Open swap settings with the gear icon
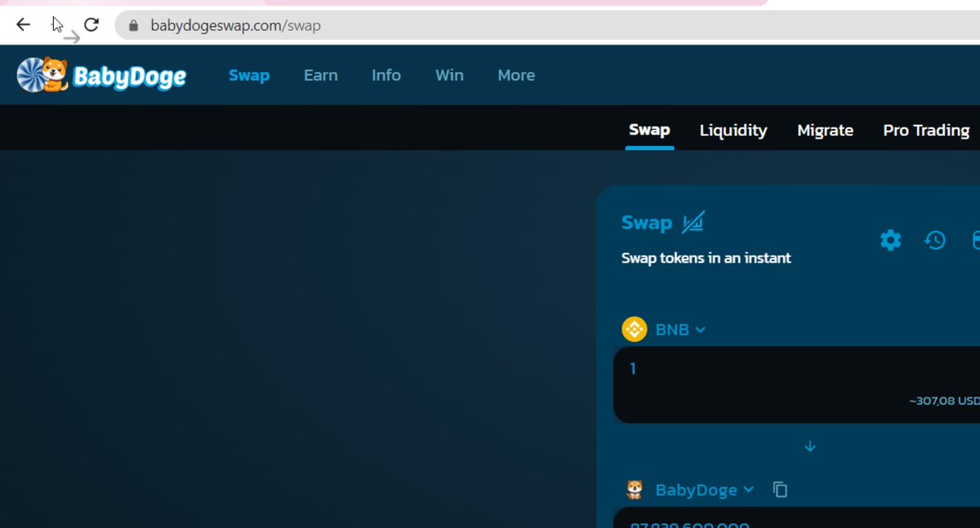The image size is (980, 528). pyautogui.click(x=890, y=240)
